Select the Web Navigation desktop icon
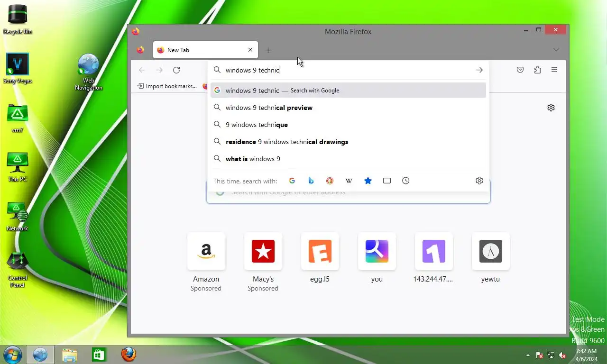 [x=88, y=72]
